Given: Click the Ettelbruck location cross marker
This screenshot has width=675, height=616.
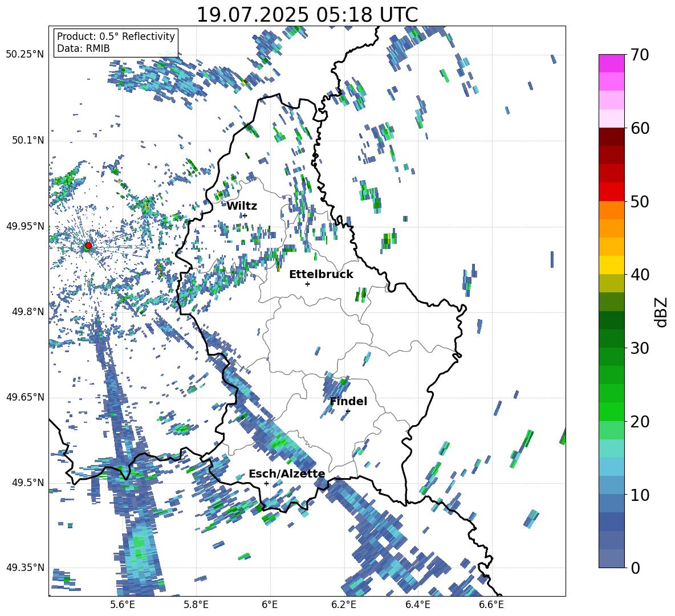Looking at the screenshot, I should coord(307,284).
